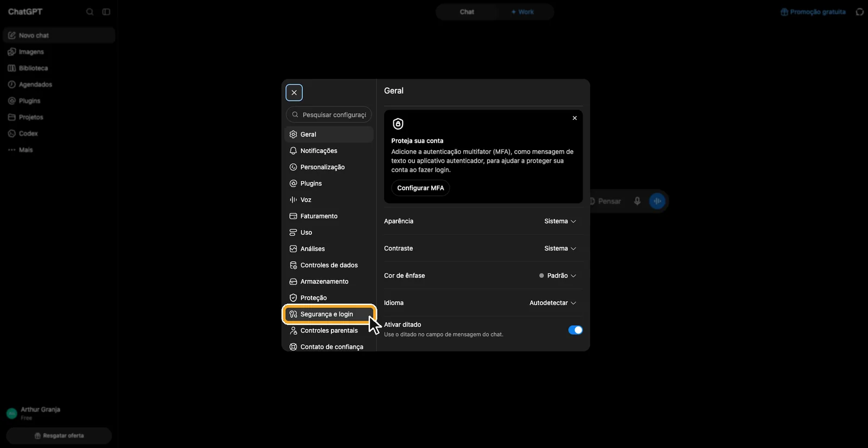
Task: Expand the Aparência dropdown
Action: (560, 221)
